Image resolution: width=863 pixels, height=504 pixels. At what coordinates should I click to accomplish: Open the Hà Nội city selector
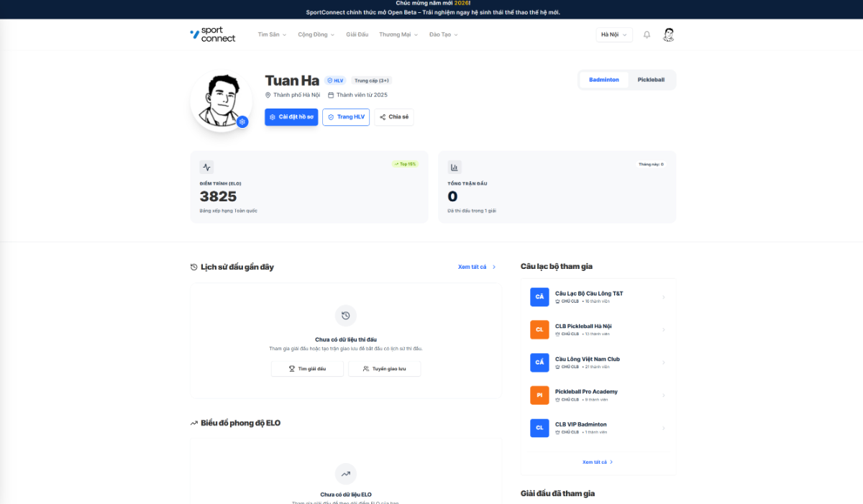[613, 35]
